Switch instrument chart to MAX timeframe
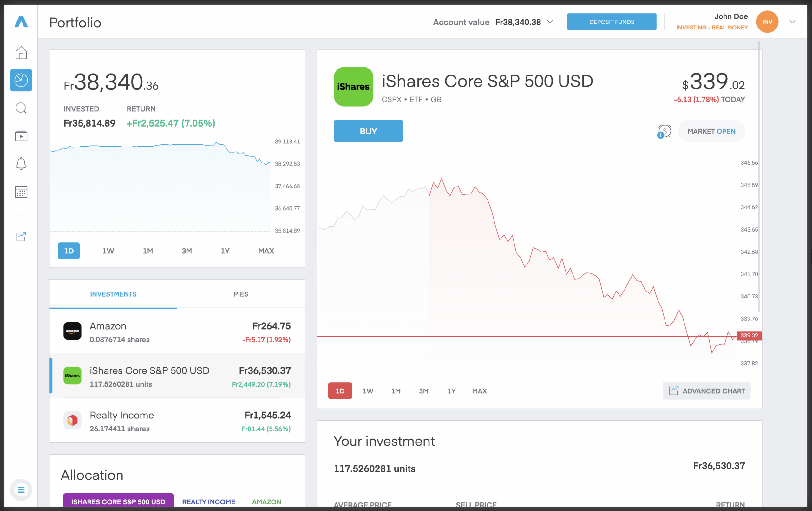This screenshot has height=511, width=812. point(479,390)
